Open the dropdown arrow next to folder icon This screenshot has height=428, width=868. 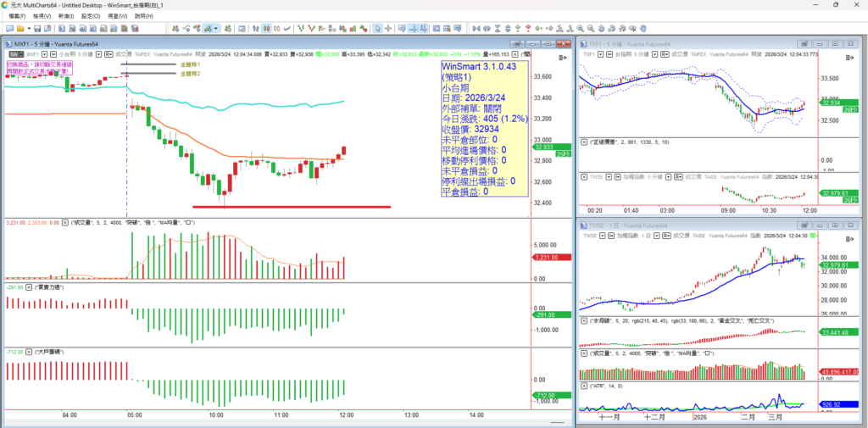click(x=29, y=28)
